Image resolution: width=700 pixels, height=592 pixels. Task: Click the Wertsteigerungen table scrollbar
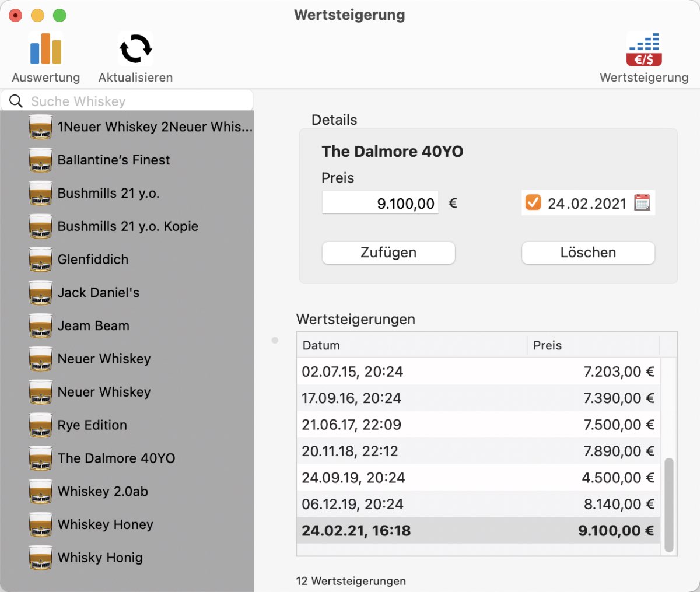pos(668,505)
